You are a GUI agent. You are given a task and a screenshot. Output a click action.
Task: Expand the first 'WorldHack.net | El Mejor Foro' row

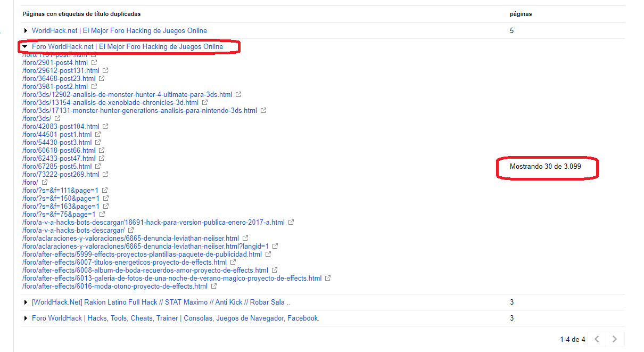(26, 31)
